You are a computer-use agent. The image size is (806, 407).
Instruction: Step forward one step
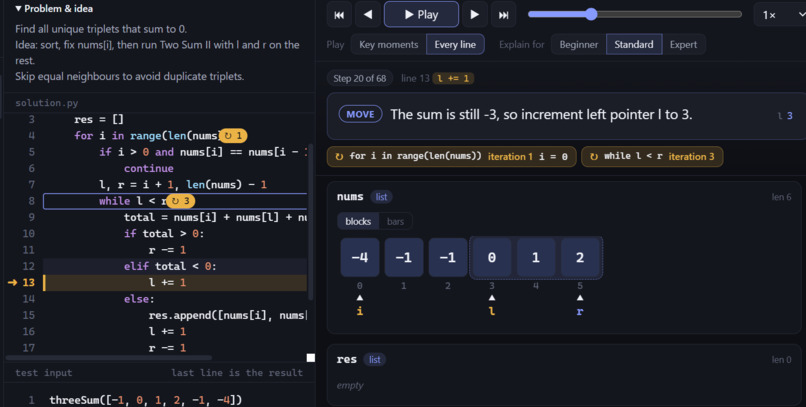pos(474,14)
